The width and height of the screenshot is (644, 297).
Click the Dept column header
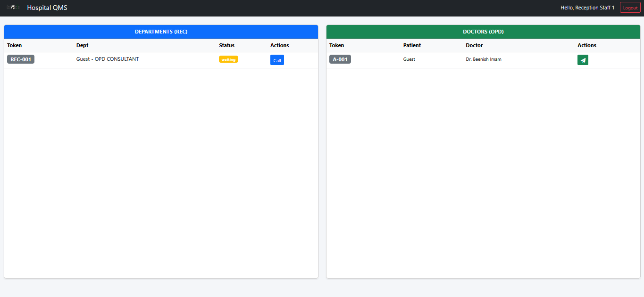(82, 45)
